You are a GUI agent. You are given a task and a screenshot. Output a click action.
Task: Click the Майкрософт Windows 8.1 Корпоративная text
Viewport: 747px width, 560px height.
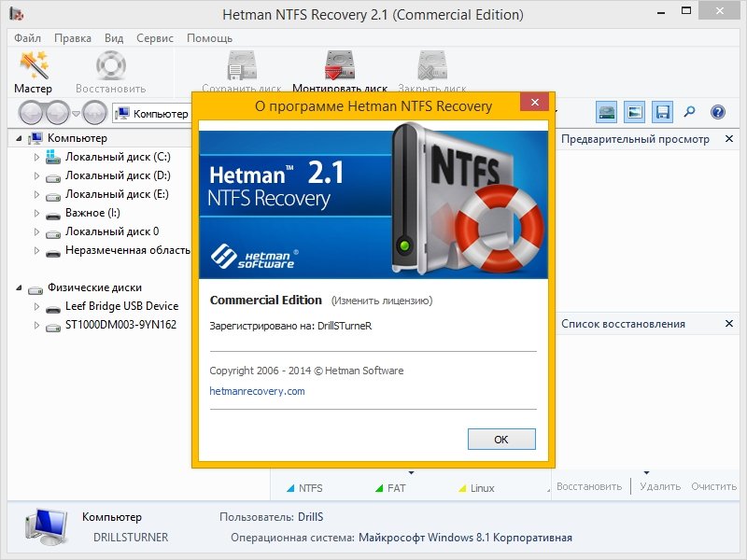[x=465, y=538]
